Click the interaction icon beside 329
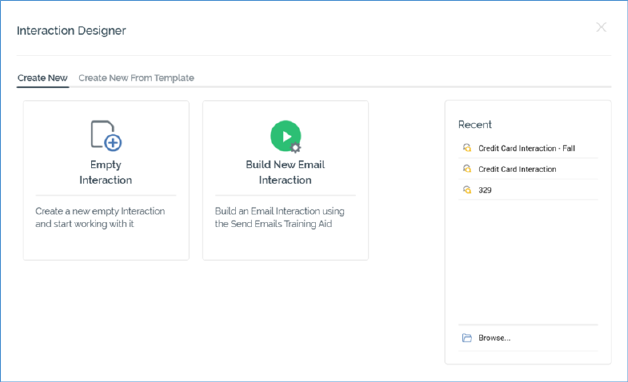628x382 pixels. coord(467,190)
